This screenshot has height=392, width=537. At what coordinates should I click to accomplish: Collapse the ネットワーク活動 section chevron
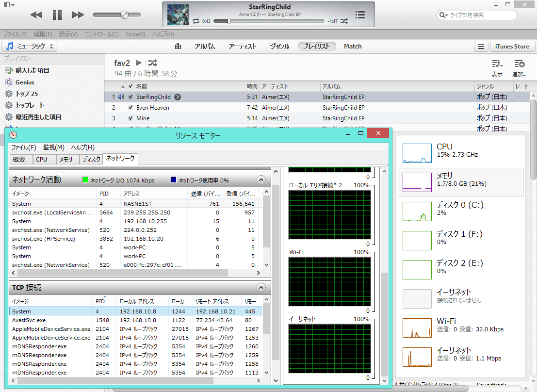point(261,180)
